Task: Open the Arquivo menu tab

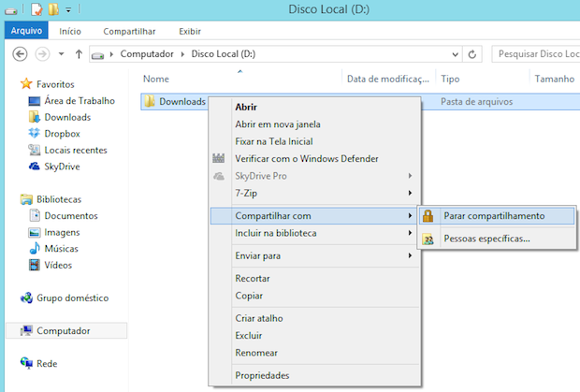Action: pos(26,31)
